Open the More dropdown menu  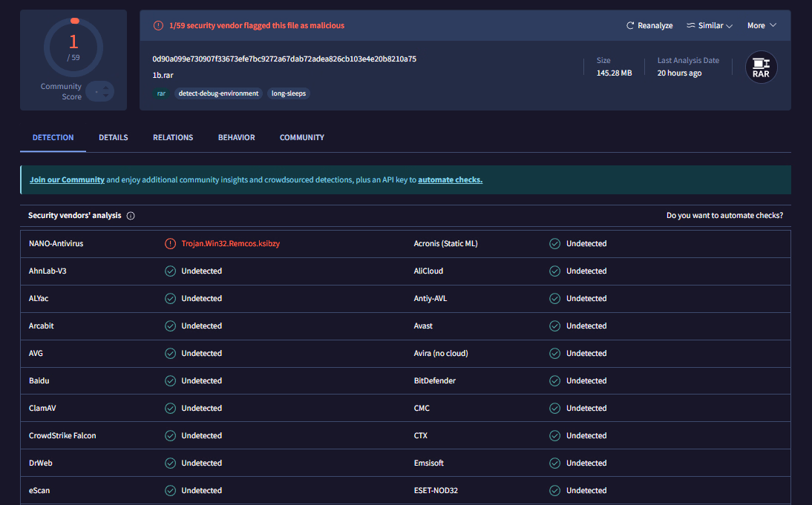pyautogui.click(x=762, y=25)
